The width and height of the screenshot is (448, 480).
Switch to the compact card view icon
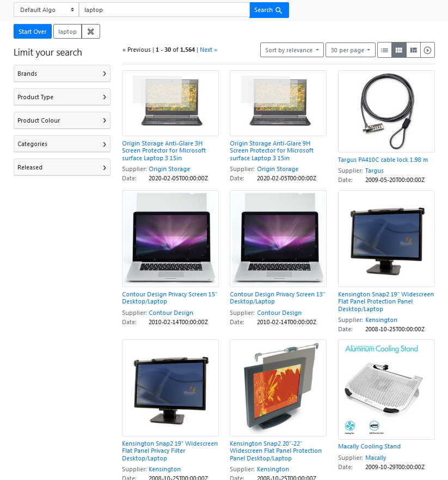click(x=413, y=50)
